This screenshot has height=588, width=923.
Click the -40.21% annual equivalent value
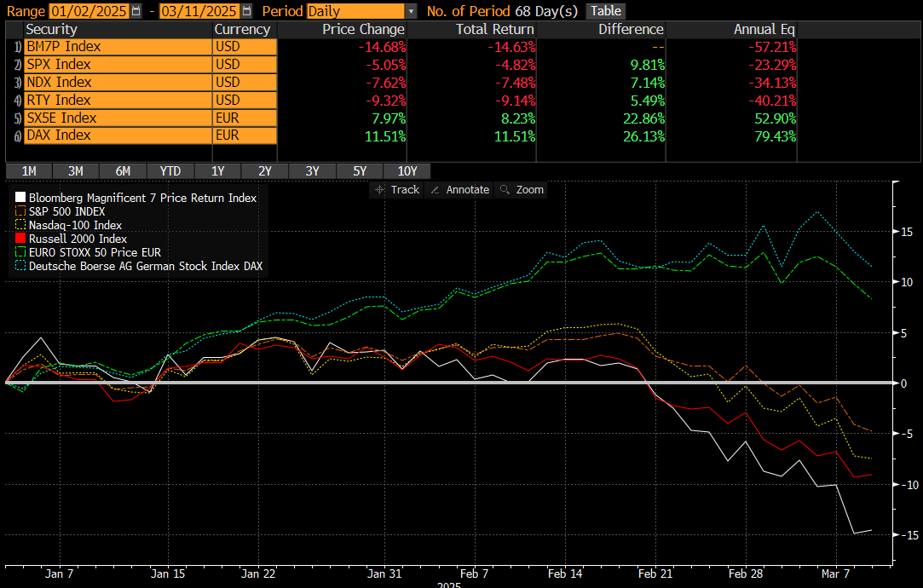click(772, 101)
